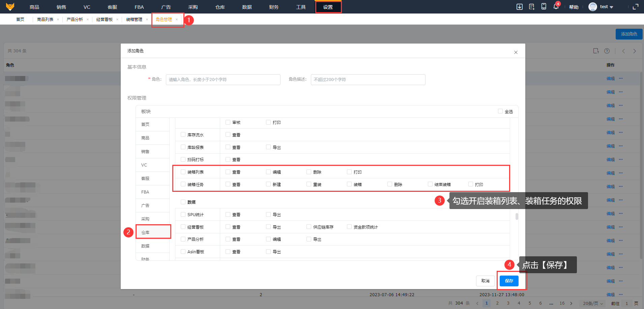This screenshot has width=644, height=309.
Task: Switch to the 装箱管理 tab
Action: [x=134, y=20]
